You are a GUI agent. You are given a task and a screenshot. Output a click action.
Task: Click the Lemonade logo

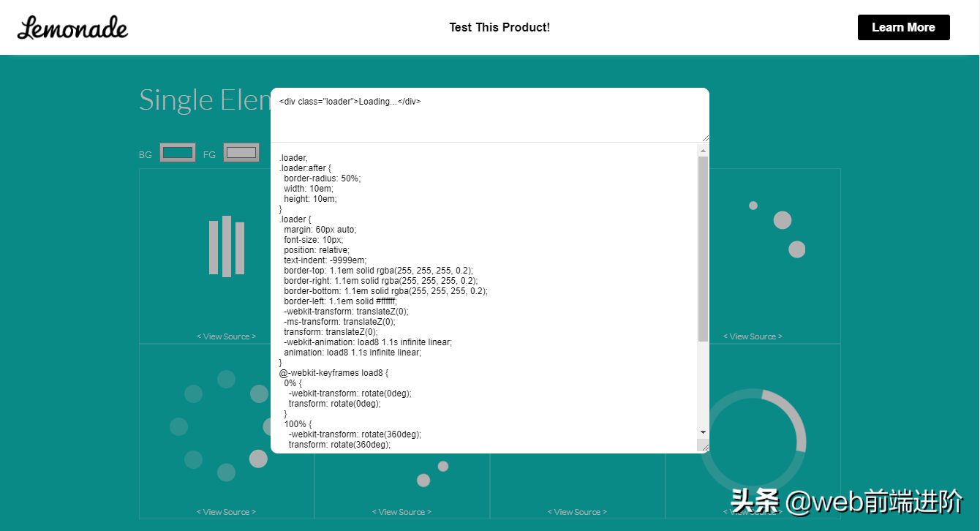pos(72,27)
